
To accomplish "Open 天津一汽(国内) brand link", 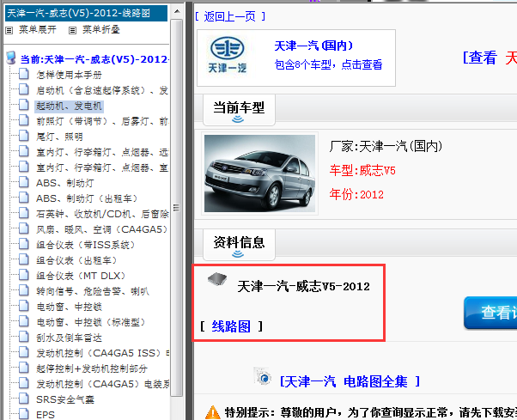I will pos(313,46).
